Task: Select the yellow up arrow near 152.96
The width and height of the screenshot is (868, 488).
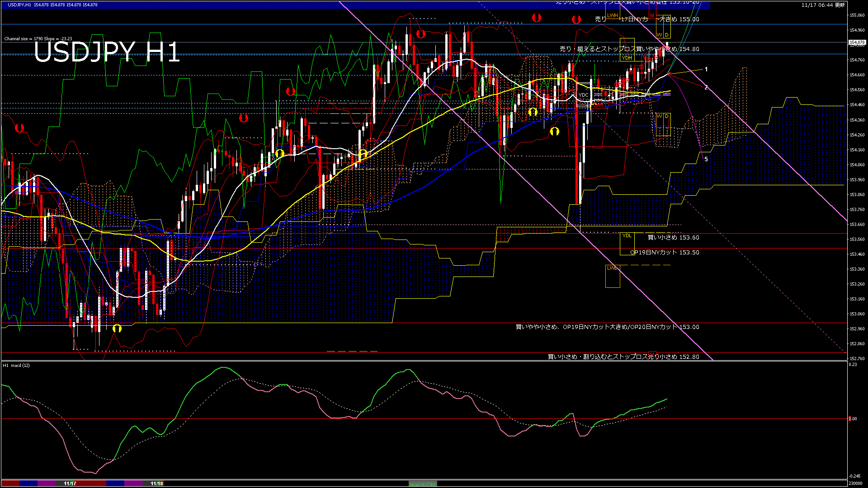Action: 117,328
